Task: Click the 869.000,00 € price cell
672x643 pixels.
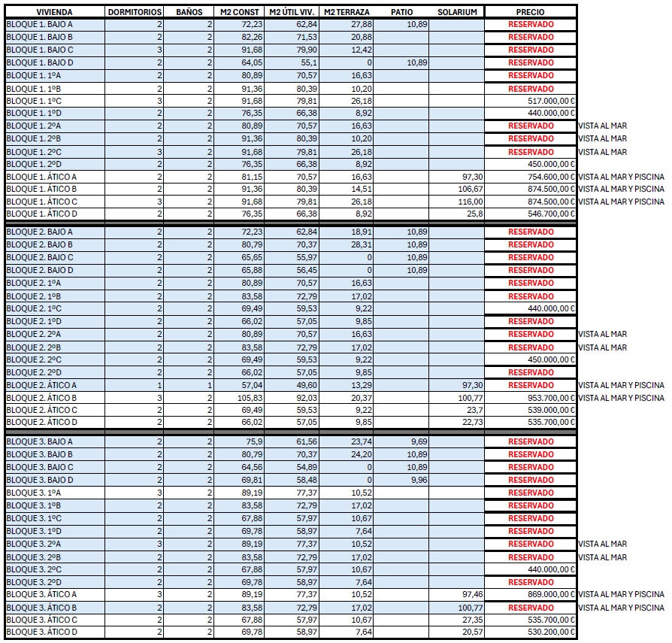Action: [530, 594]
